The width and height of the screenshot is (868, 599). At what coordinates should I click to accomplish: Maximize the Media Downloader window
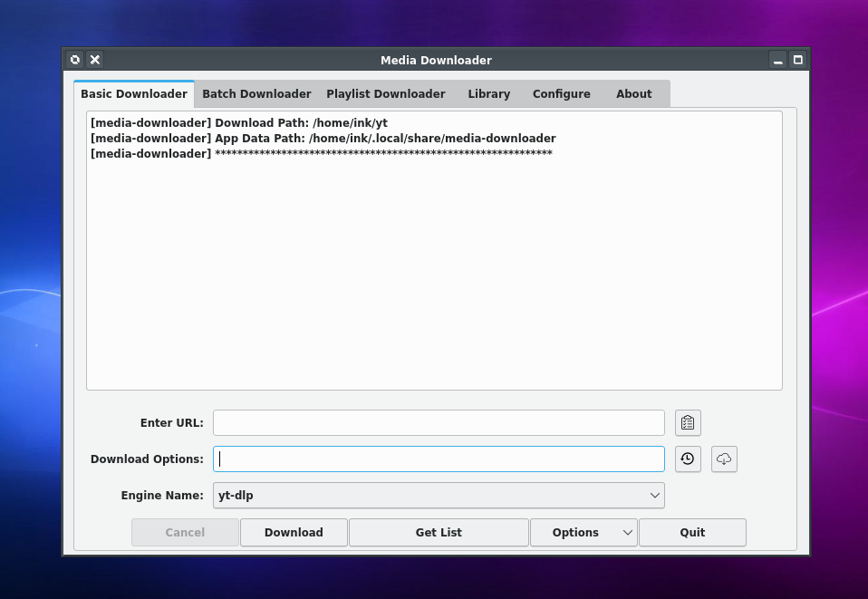(x=797, y=60)
